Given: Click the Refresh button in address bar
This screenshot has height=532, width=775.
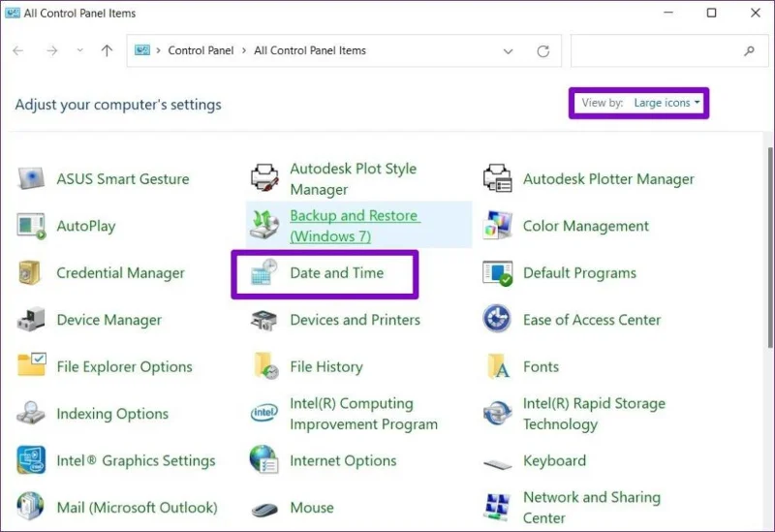Looking at the screenshot, I should click(543, 51).
